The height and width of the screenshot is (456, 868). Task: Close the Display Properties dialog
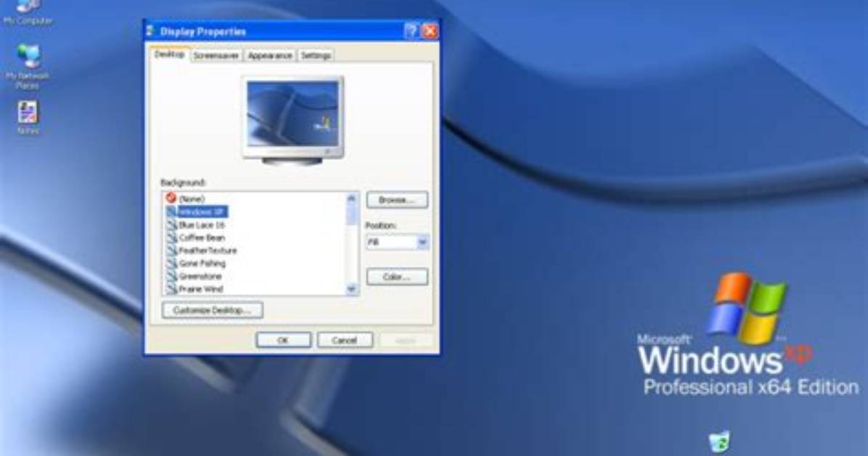pyautogui.click(x=430, y=31)
